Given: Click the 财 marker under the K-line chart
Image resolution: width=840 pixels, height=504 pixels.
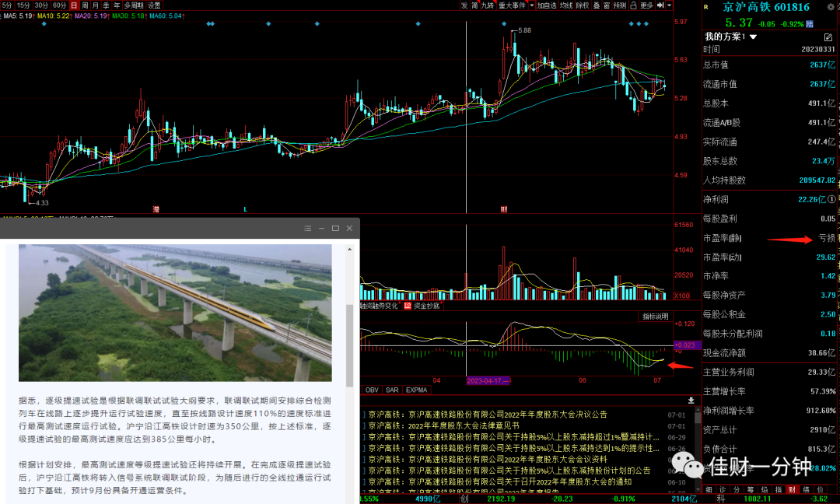Looking at the screenshot, I should (503, 209).
